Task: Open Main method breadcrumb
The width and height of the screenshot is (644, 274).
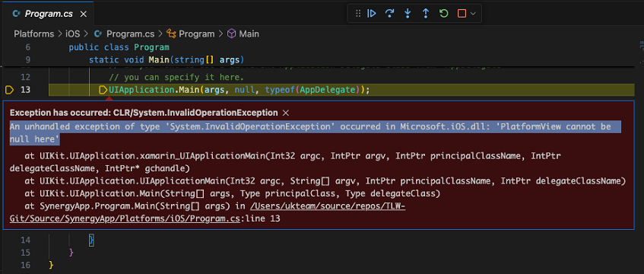Action: 243,34
